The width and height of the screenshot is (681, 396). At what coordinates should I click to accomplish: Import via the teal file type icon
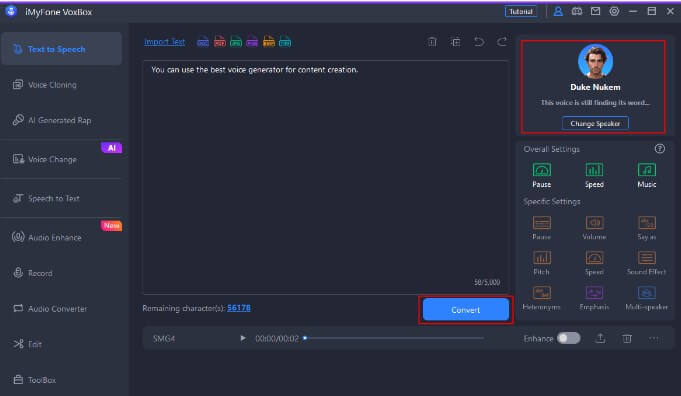click(x=285, y=42)
